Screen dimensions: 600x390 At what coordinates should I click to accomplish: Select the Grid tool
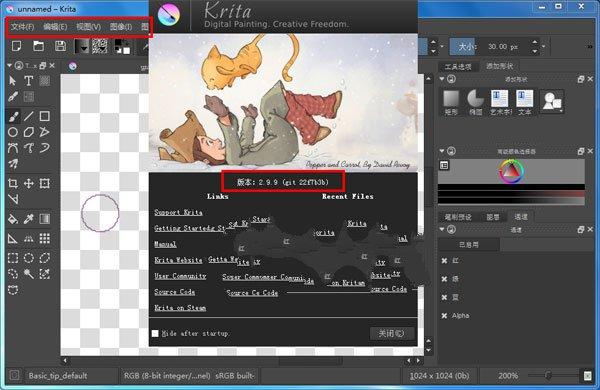[x=45, y=238]
